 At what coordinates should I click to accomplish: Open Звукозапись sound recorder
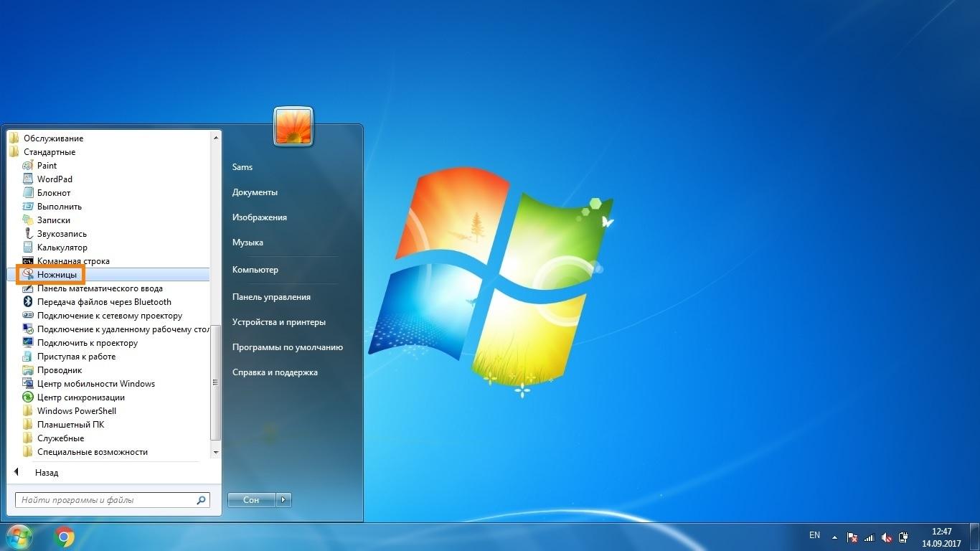pos(62,234)
